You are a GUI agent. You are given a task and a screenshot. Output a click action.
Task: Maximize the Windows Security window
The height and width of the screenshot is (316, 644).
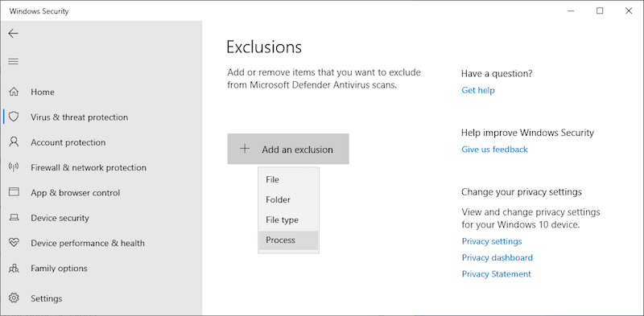(x=600, y=11)
